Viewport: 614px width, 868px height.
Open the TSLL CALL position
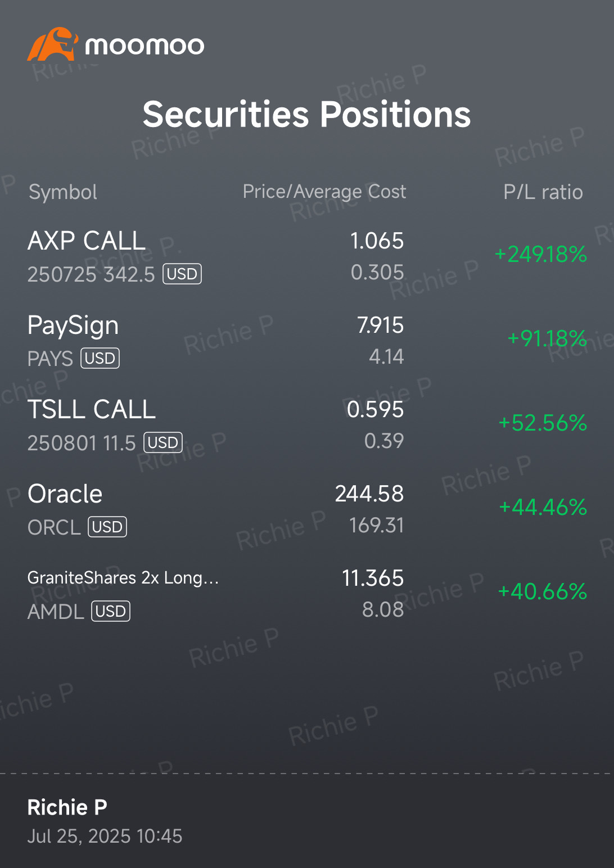pos(307,426)
